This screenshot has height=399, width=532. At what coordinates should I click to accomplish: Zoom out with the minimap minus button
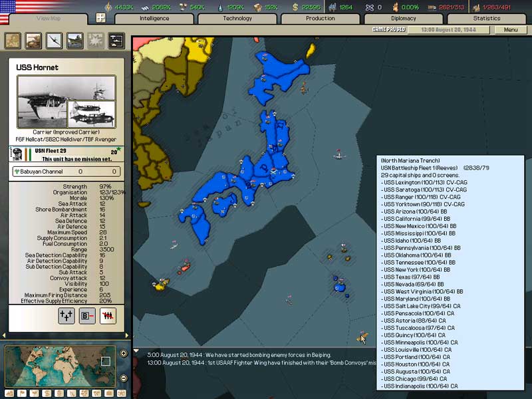pos(124,378)
